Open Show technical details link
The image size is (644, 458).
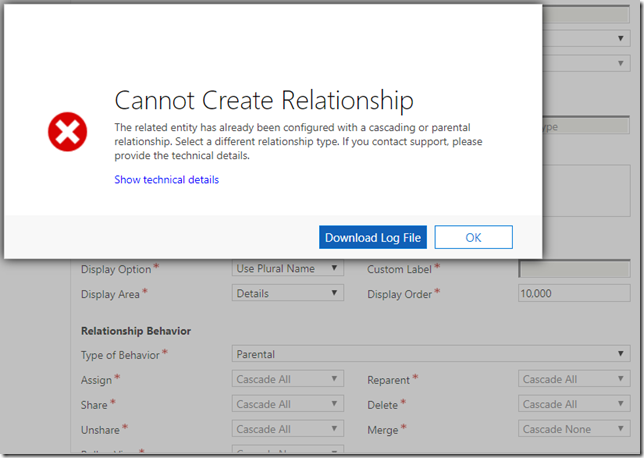coord(166,180)
